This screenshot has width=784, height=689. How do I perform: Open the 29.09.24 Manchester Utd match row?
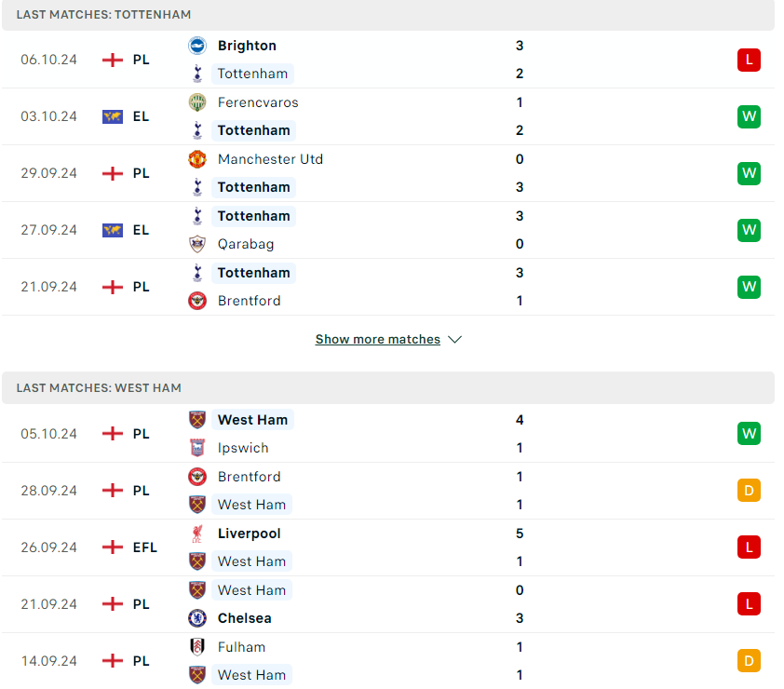tap(388, 173)
